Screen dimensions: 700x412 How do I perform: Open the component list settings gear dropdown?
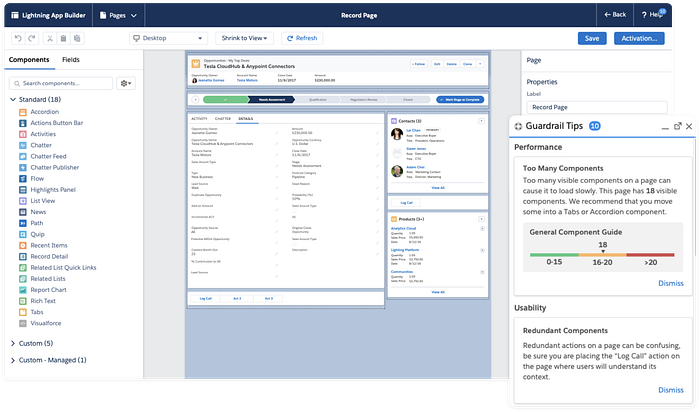coord(126,83)
